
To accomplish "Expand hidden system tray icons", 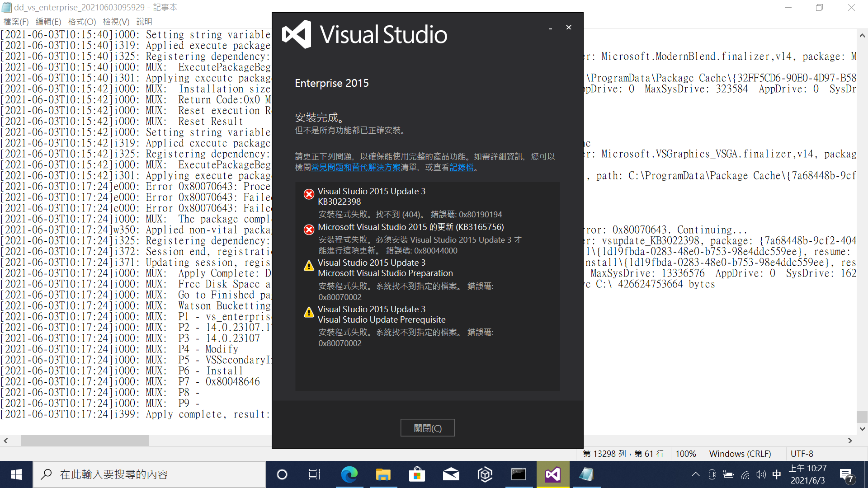I will pyautogui.click(x=695, y=474).
